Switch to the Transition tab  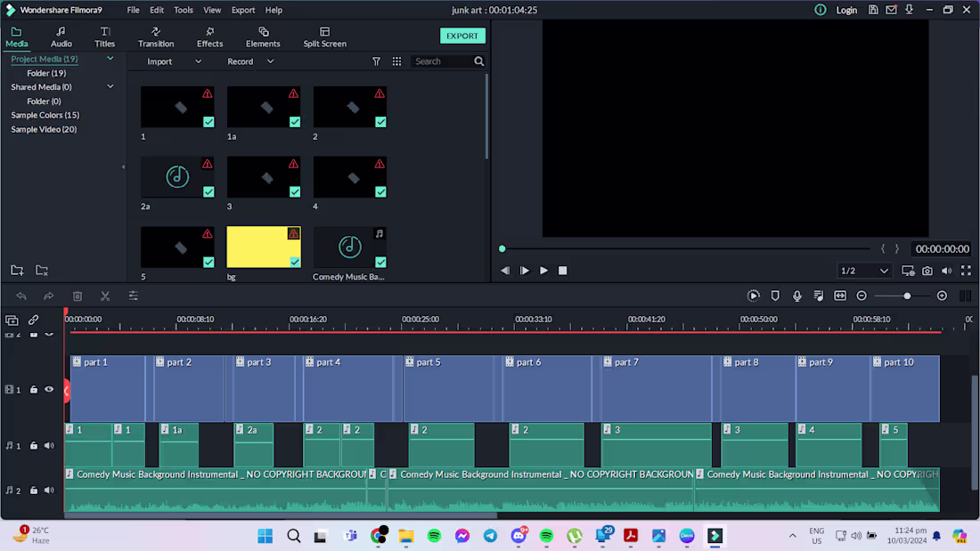tap(156, 36)
